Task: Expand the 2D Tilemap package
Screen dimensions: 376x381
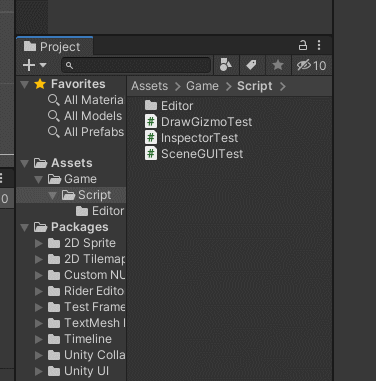Action: point(39,259)
